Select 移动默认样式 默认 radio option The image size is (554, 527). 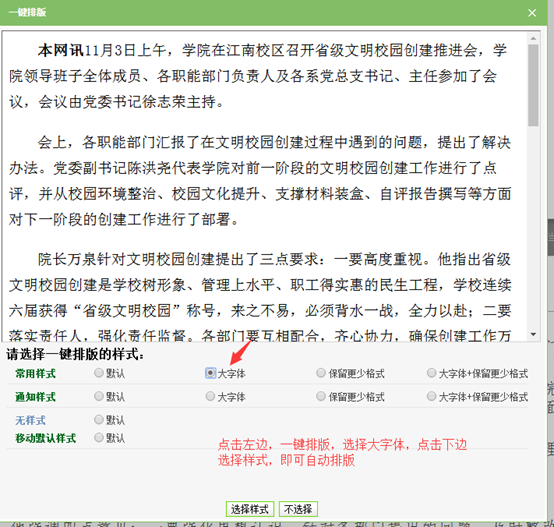click(x=99, y=438)
